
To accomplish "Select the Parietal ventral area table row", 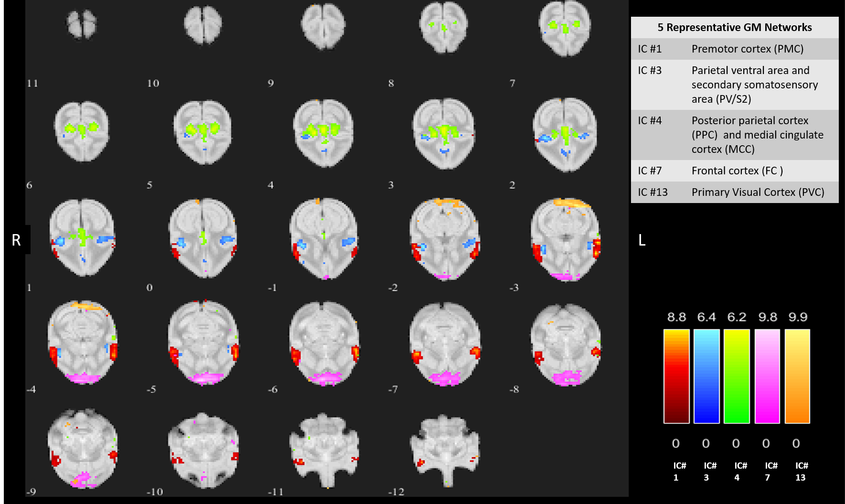I will [735, 85].
